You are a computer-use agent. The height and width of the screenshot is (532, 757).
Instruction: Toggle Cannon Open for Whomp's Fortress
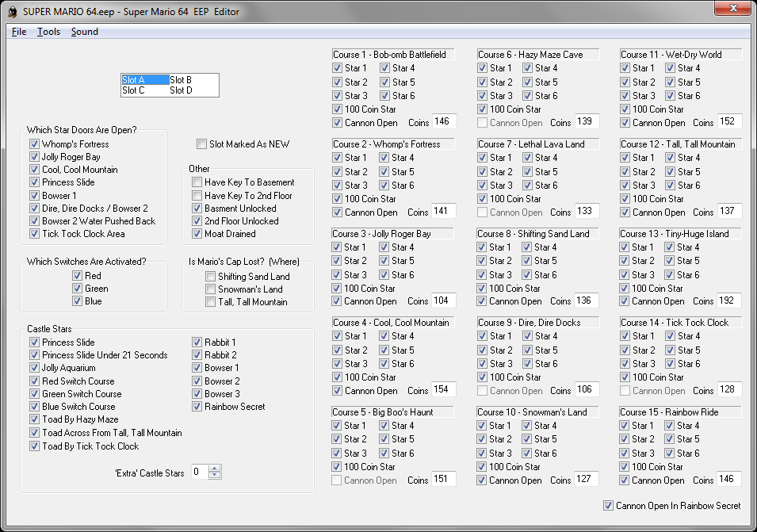tap(338, 212)
